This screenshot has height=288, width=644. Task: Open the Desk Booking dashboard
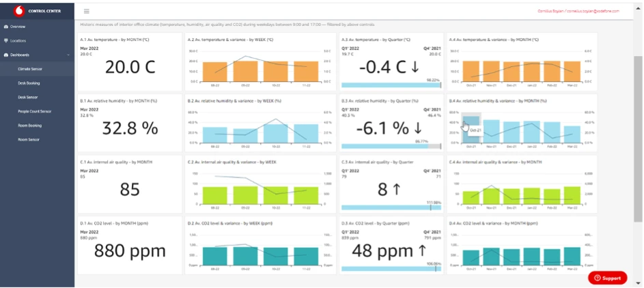coord(29,83)
